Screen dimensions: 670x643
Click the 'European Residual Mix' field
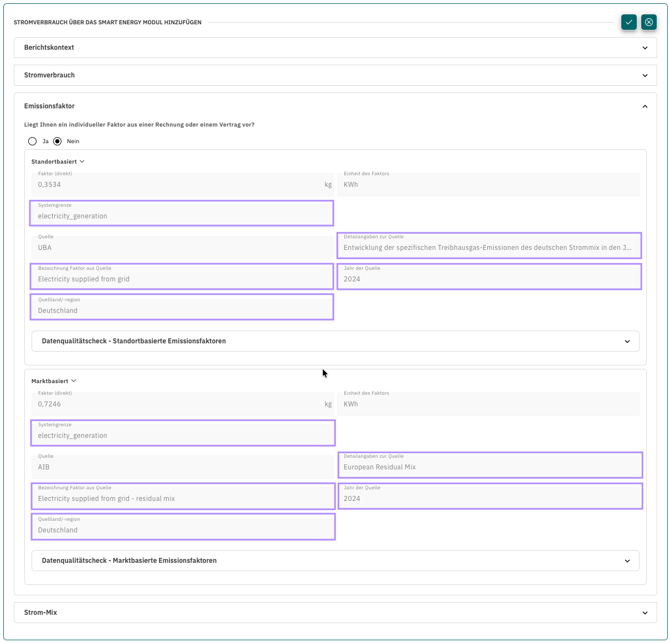pos(489,465)
